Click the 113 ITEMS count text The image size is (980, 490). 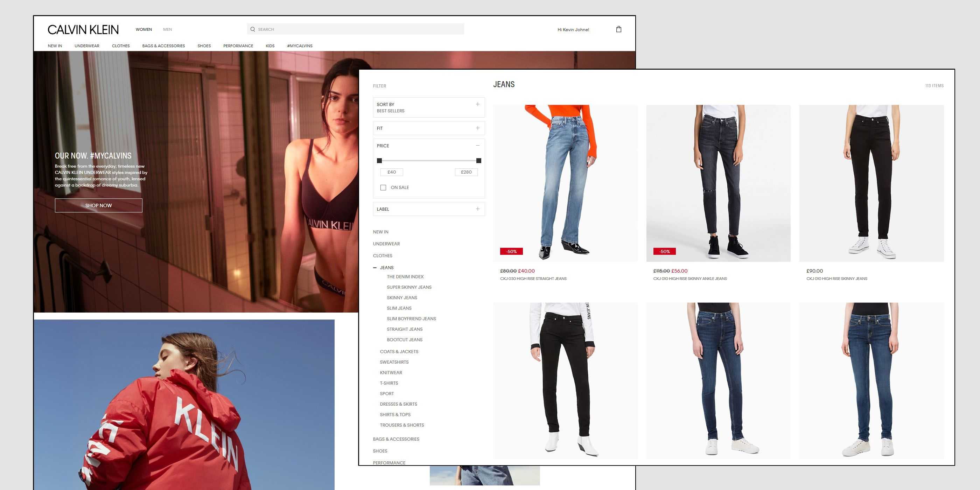(x=934, y=86)
